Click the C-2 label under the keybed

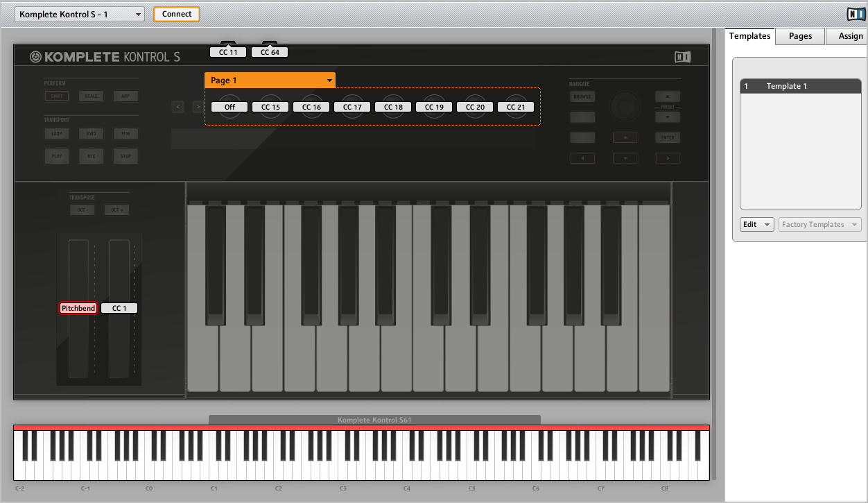tap(19, 488)
